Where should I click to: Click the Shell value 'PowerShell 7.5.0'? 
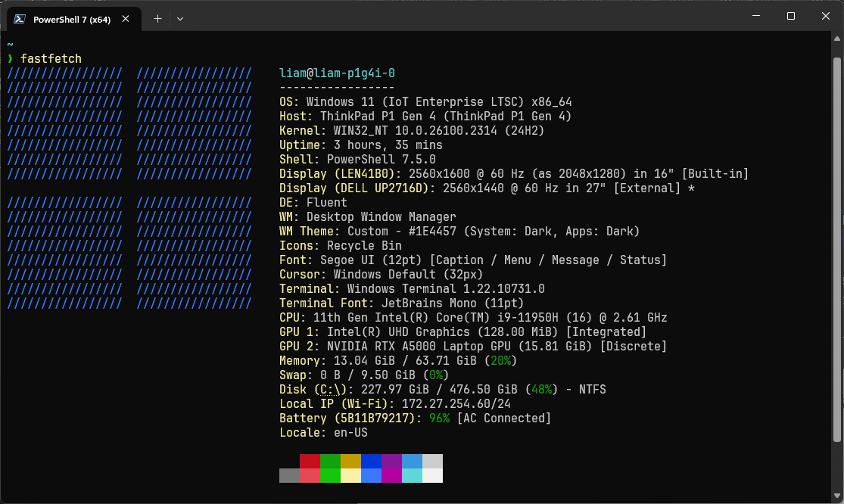click(x=381, y=160)
